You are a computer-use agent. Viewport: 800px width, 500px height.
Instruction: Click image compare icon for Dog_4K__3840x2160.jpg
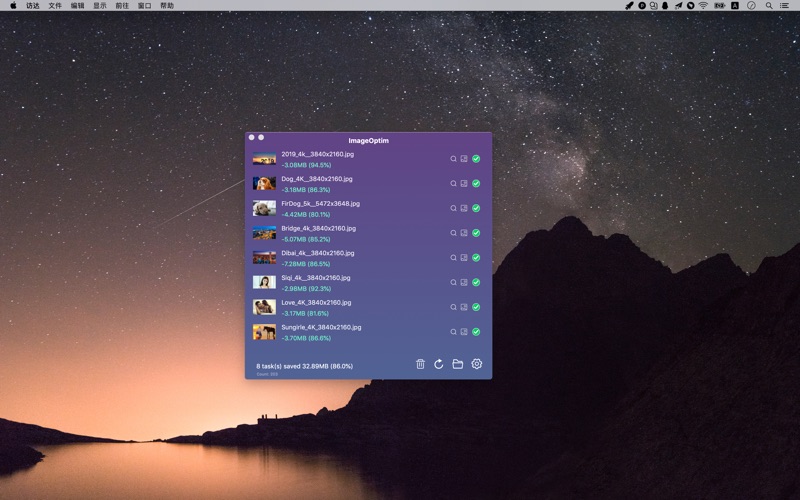coord(464,183)
